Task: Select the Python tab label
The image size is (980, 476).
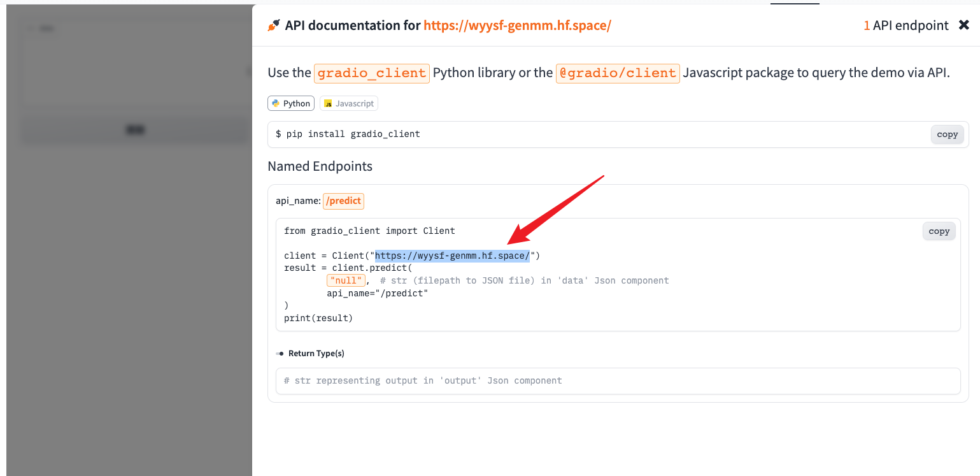Action: tap(297, 103)
